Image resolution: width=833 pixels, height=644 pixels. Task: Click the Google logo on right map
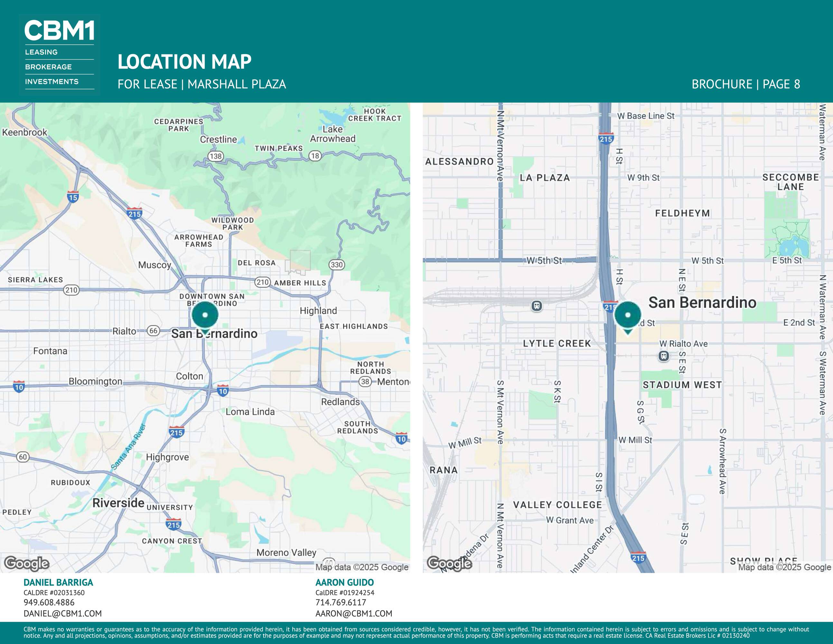[449, 563]
